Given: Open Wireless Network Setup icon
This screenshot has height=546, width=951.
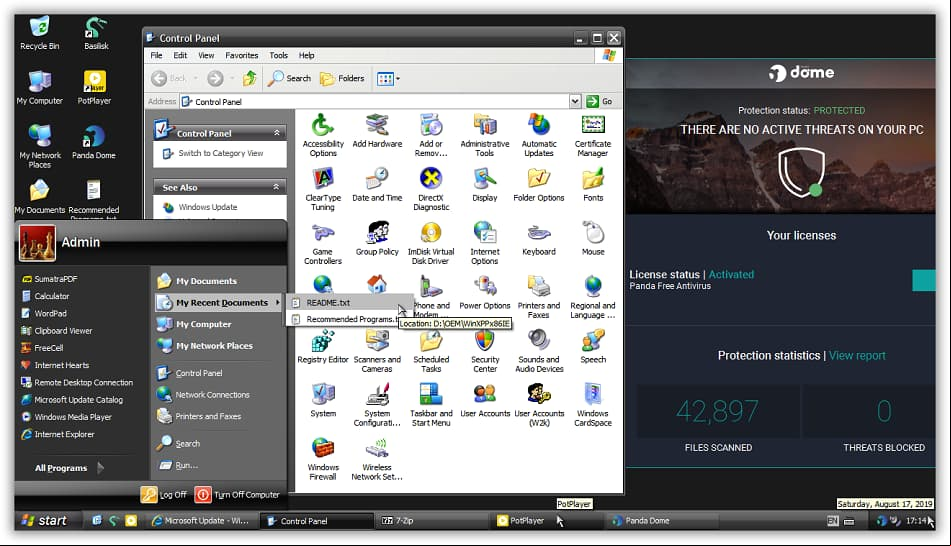Looking at the screenshot, I should pos(377,459).
